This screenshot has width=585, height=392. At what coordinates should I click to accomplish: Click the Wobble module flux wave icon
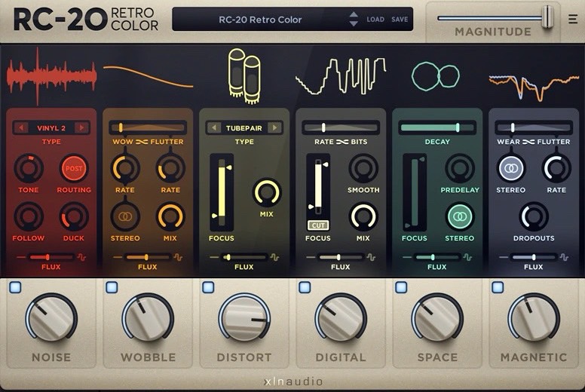178,257
